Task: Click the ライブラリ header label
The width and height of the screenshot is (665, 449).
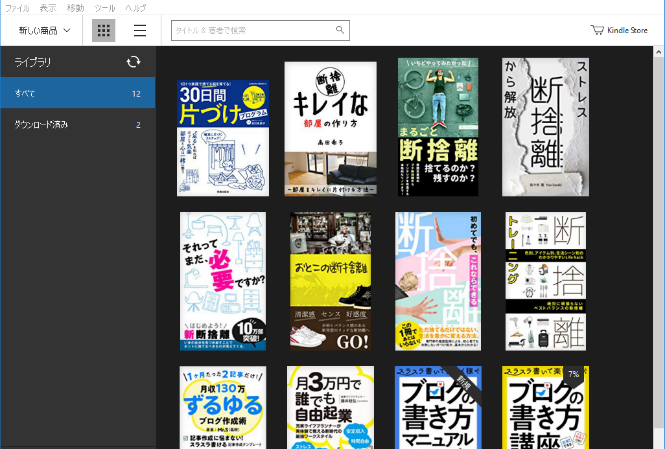Action: click(x=33, y=62)
